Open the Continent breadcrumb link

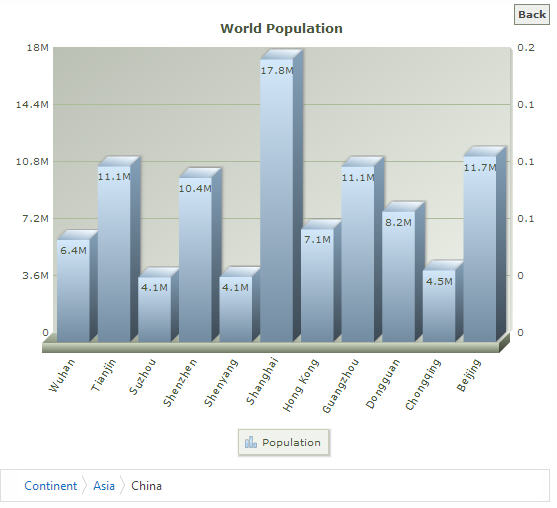tap(50, 486)
